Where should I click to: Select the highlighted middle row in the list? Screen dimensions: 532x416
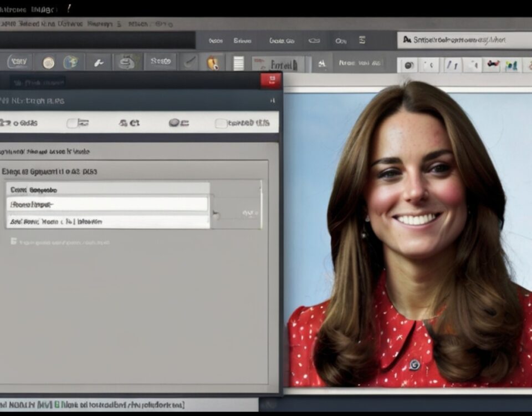(x=108, y=205)
